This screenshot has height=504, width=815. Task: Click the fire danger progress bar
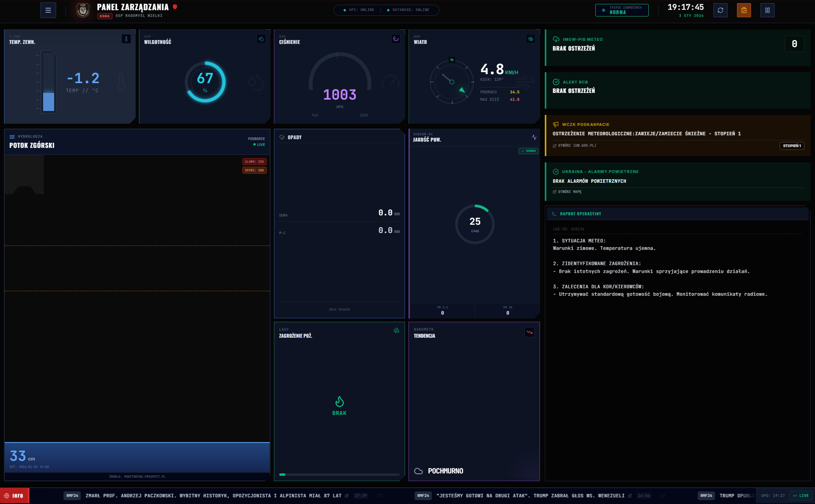[340, 475]
